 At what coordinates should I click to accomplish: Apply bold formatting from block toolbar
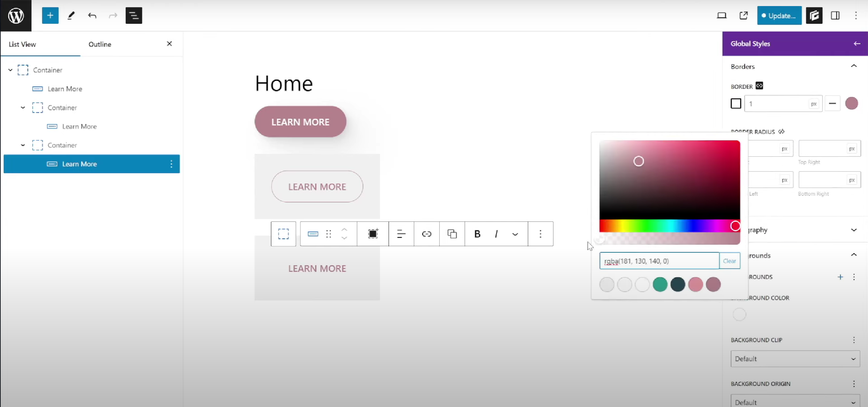(x=477, y=234)
